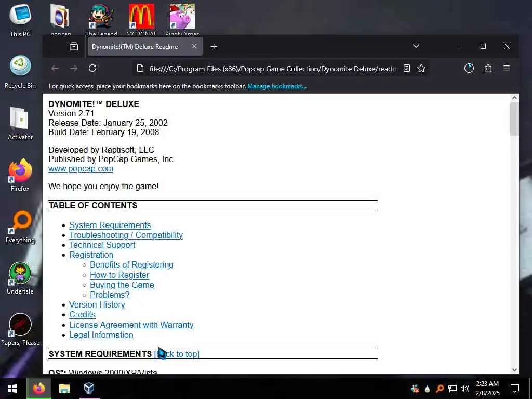This screenshot has width=532, height=399.
Task: Open the taskbar clock and date
Action: coord(487,389)
